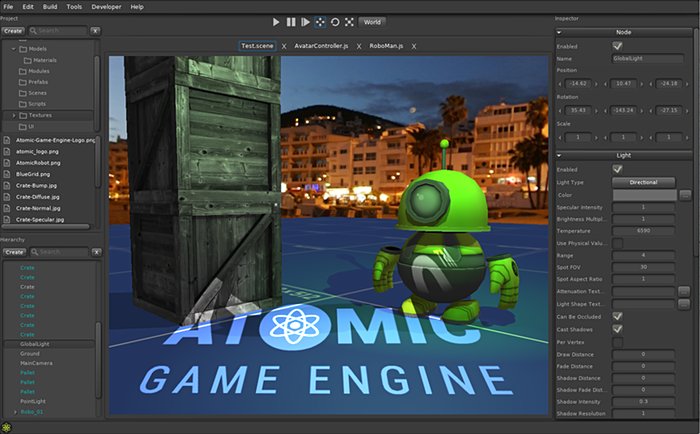Uncheck Can Be Occluded

coord(617,317)
